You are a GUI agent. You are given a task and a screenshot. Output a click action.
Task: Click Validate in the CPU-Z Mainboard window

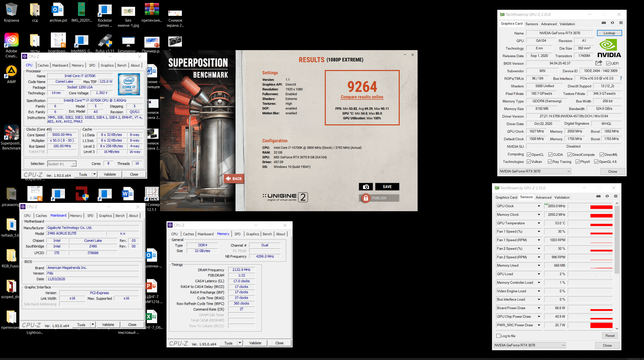108,325
